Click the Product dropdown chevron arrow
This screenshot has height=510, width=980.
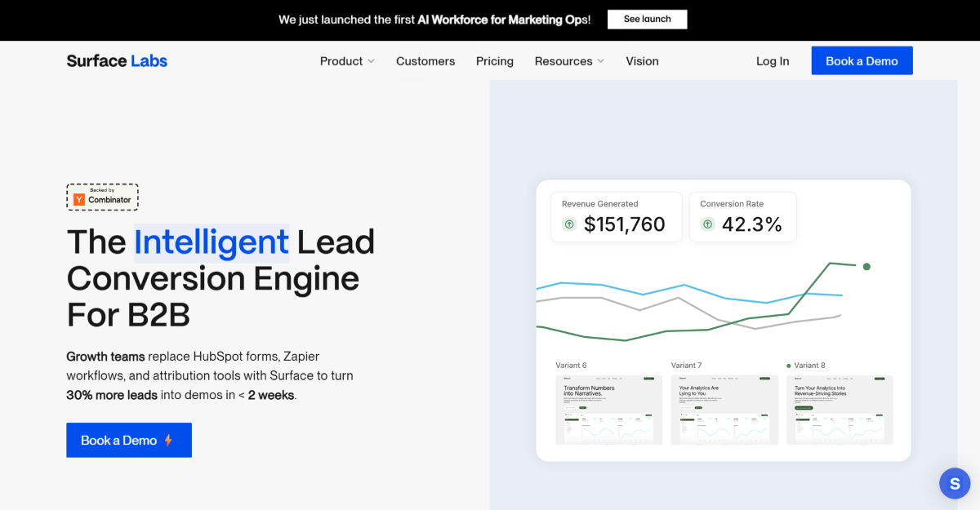(x=371, y=61)
